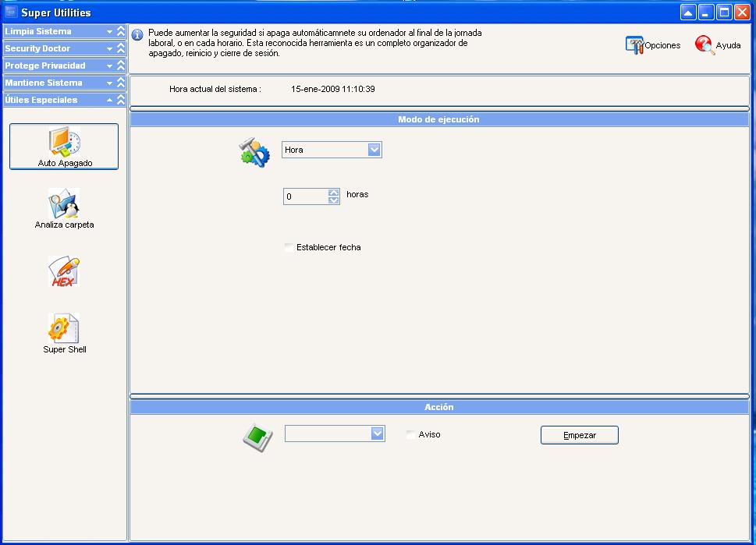Click the Security Doctor double-chevron
This screenshot has height=545, width=756.
[121, 48]
